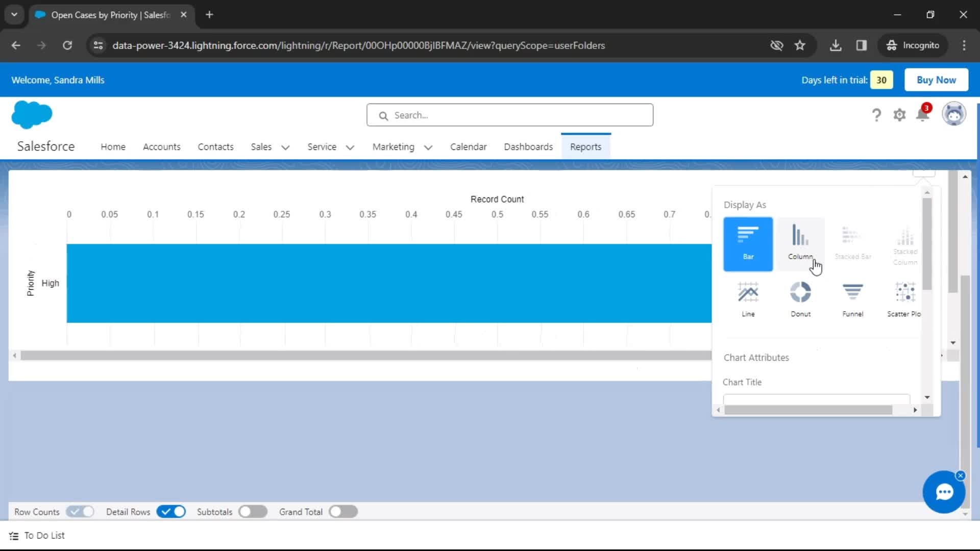Viewport: 980px width, 551px height.
Task: Select the Stacked Column chart type
Action: (905, 244)
